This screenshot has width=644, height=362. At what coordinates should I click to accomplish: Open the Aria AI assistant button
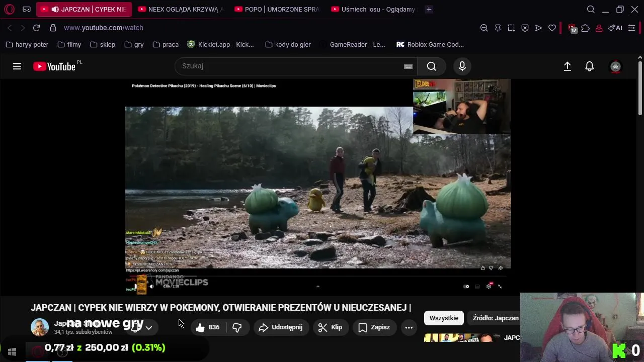[x=615, y=28]
